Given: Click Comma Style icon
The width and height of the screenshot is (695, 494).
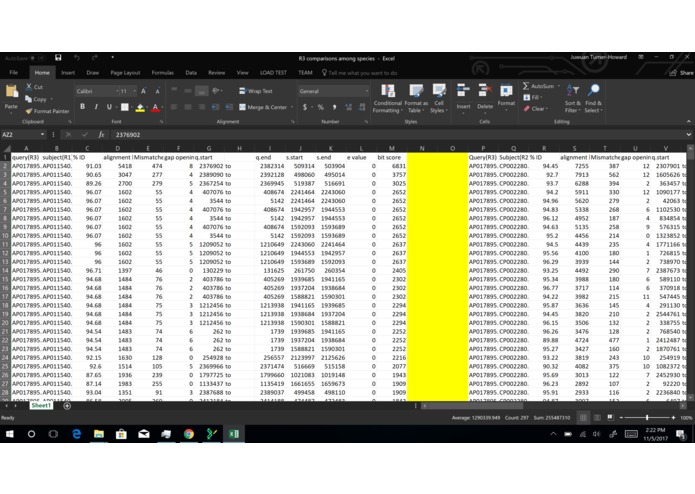Looking at the screenshot, I should click(x=334, y=107).
